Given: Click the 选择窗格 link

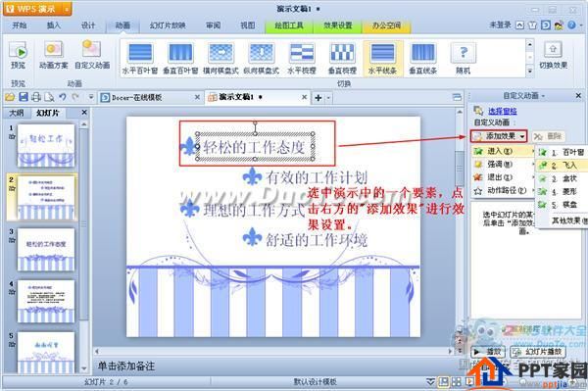Looking at the screenshot, I should pos(503,111).
